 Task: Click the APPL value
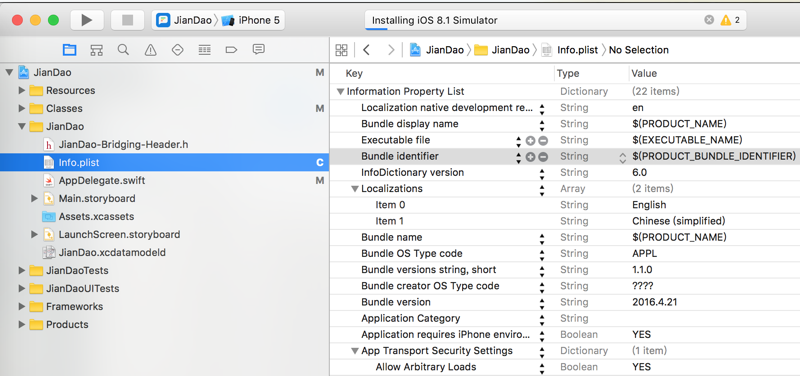tap(644, 254)
